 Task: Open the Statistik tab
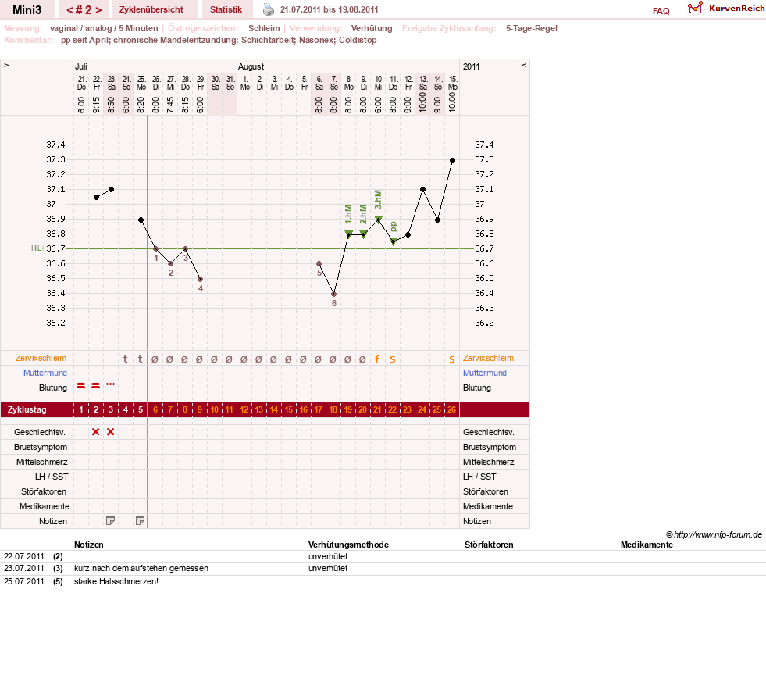pyautogui.click(x=226, y=10)
